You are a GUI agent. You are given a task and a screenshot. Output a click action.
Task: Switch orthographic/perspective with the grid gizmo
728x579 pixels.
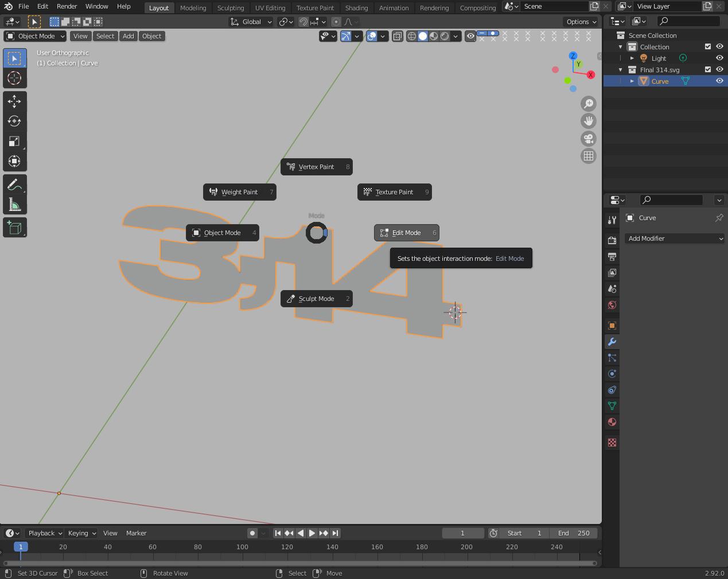tap(589, 156)
